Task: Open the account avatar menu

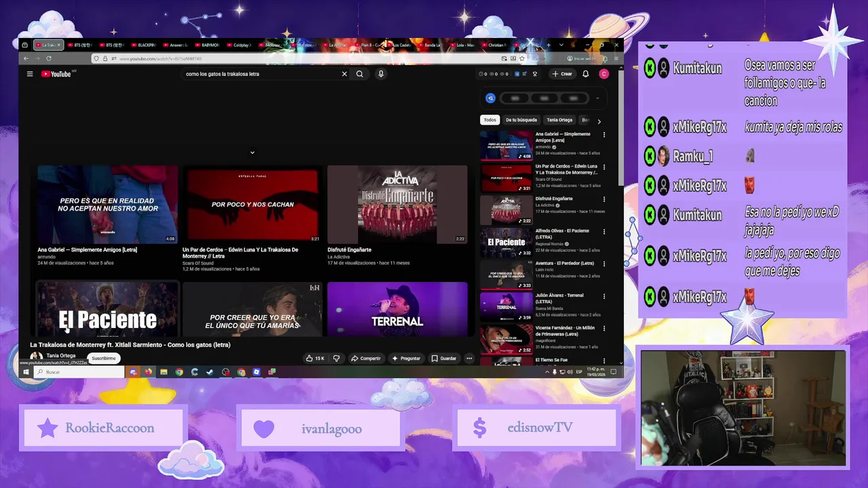Action: coord(604,74)
